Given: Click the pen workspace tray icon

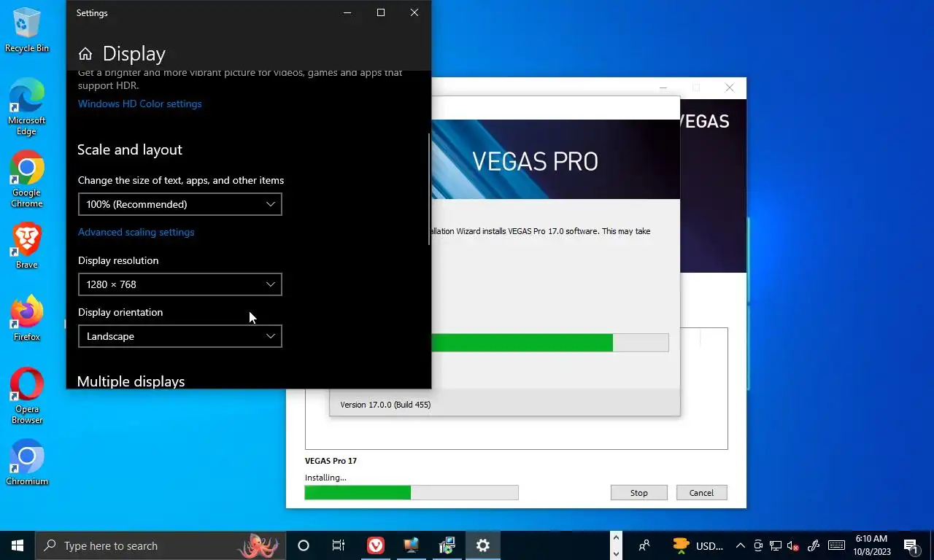Looking at the screenshot, I should [814, 545].
